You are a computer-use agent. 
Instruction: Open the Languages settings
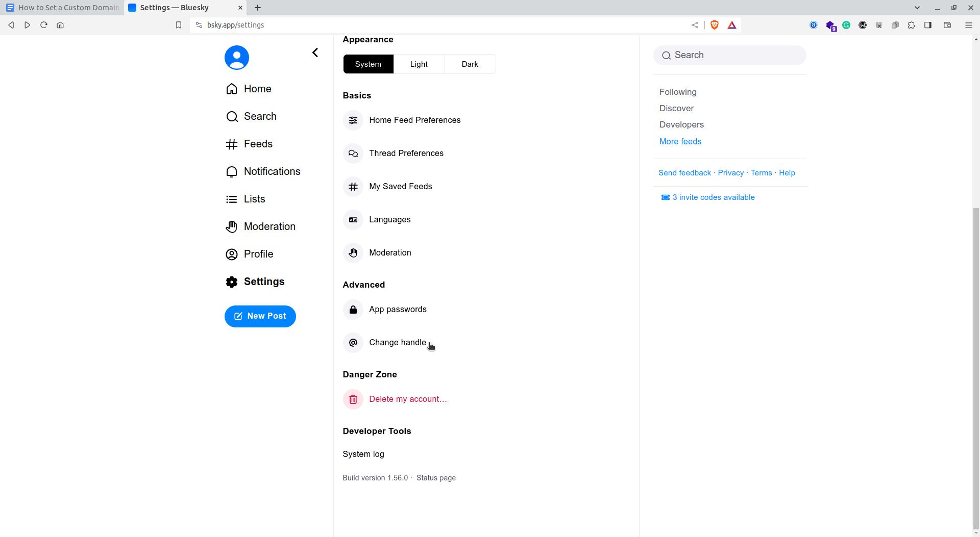tap(389, 219)
